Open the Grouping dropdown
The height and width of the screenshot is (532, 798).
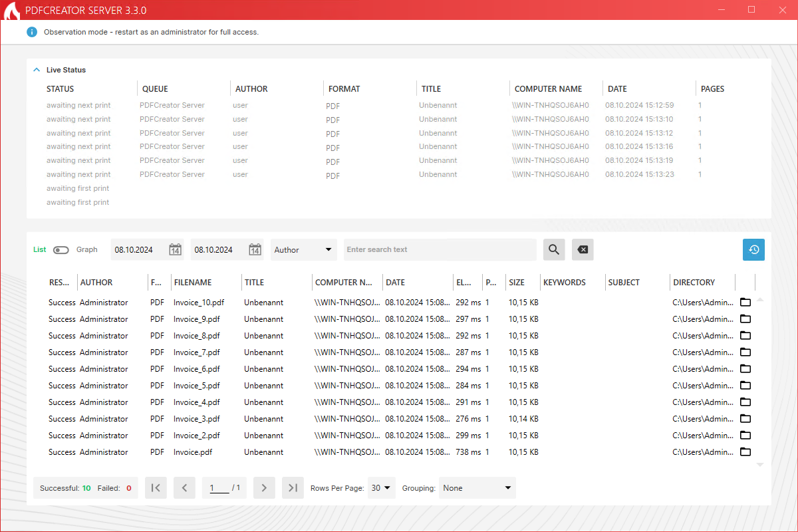tap(477, 488)
